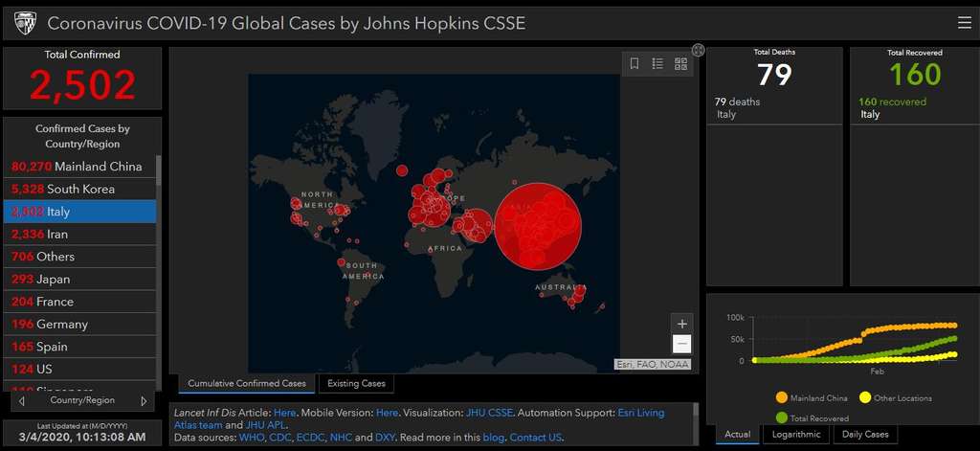Screen dimensions: 980x451
Task: Expand map to full screen
Action: click(x=698, y=50)
